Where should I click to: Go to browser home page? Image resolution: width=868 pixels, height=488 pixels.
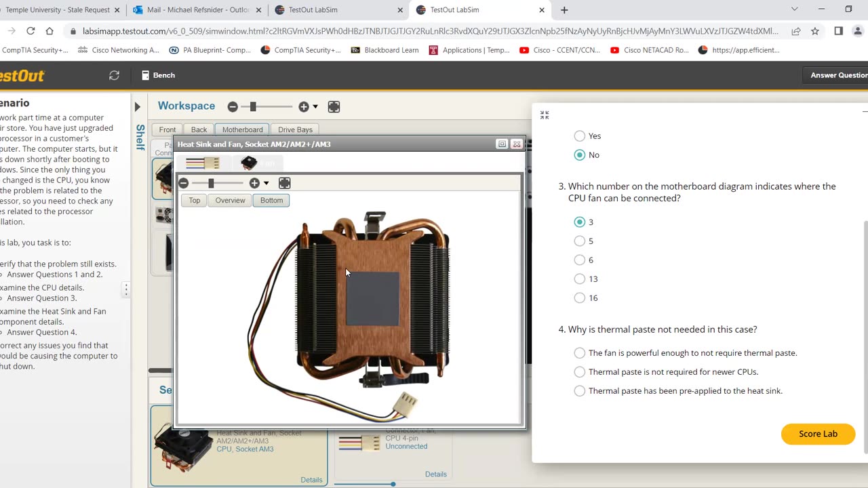pos(50,31)
